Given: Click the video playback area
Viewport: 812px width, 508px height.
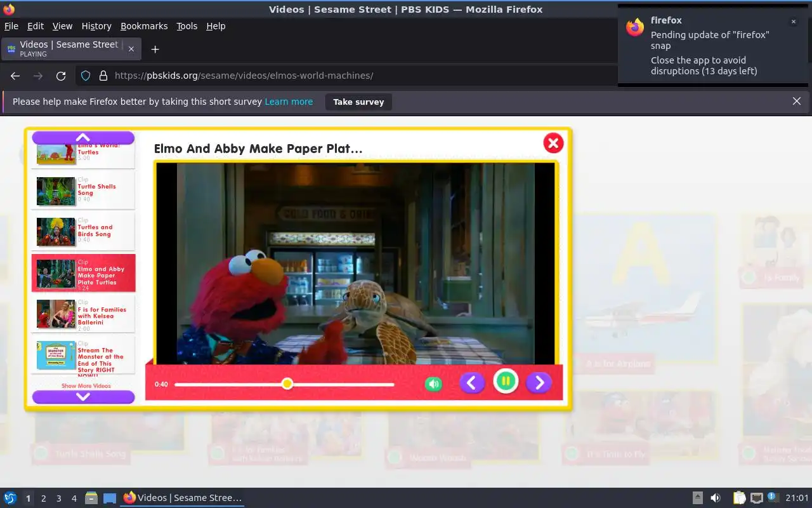Looking at the screenshot, I should (356, 264).
